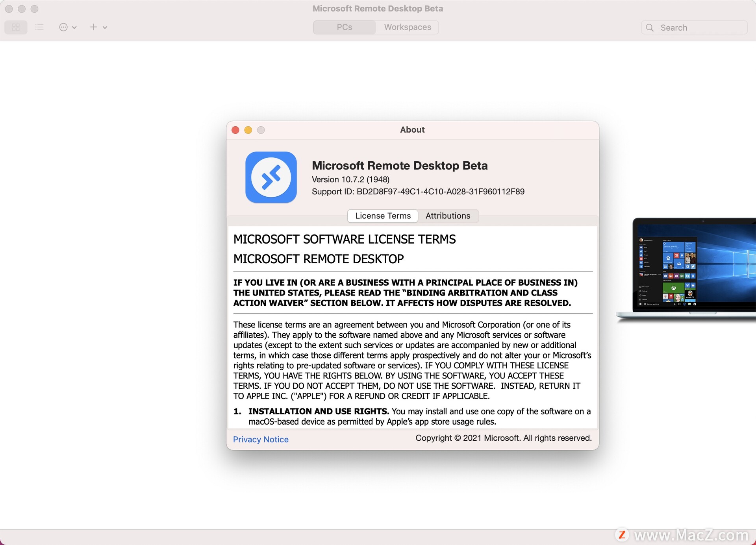Image resolution: width=756 pixels, height=545 pixels.
Task: Click the Search field
Action: coord(694,28)
